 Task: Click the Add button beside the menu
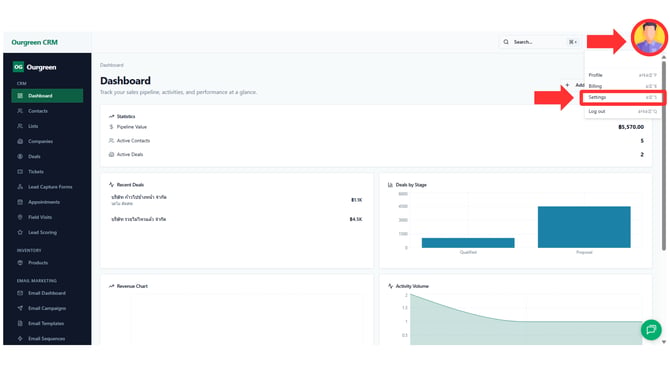pyautogui.click(x=574, y=85)
